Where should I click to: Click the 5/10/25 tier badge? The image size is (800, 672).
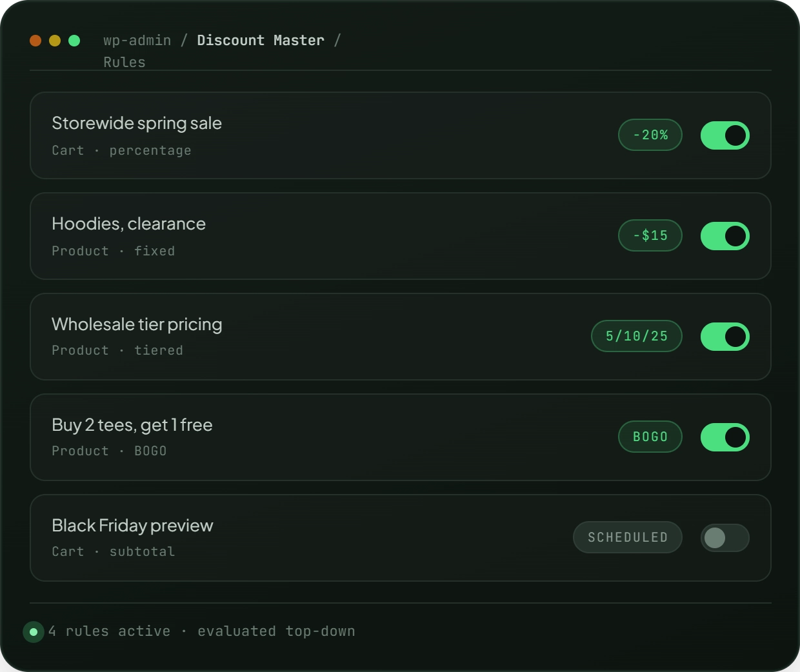tap(637, 336)
